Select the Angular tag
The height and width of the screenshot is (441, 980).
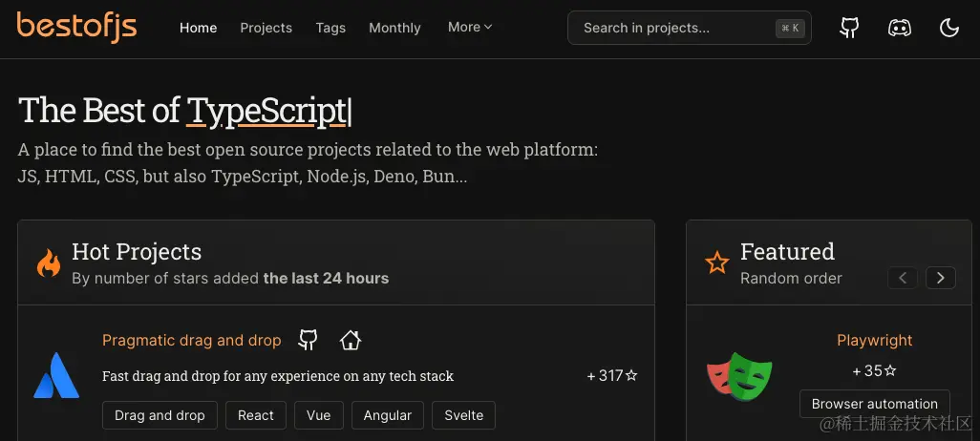(x=388, y=415)
